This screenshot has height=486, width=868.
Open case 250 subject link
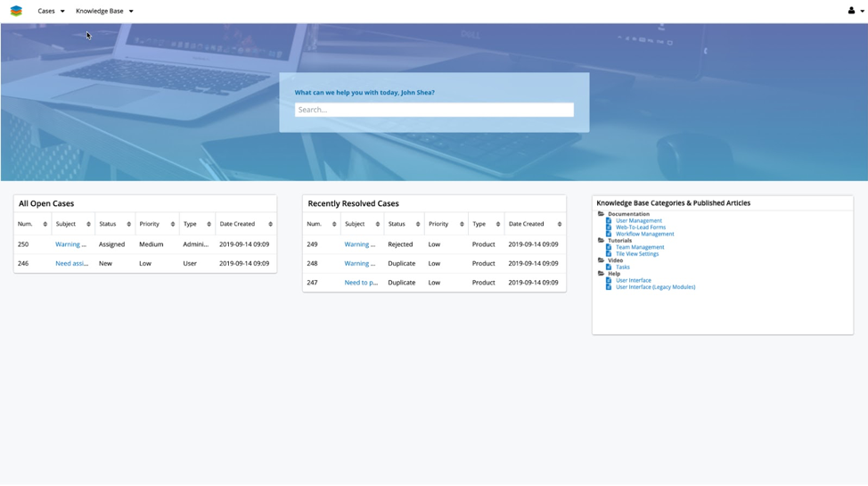click(x=70, y=244)
